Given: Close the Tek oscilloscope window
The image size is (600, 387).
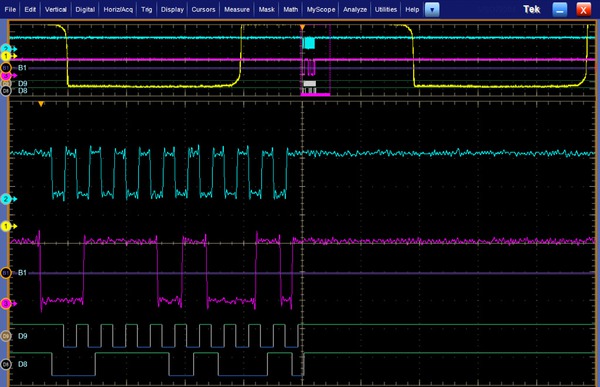Looking at the screenshot, I should click(x=584, y=10).
